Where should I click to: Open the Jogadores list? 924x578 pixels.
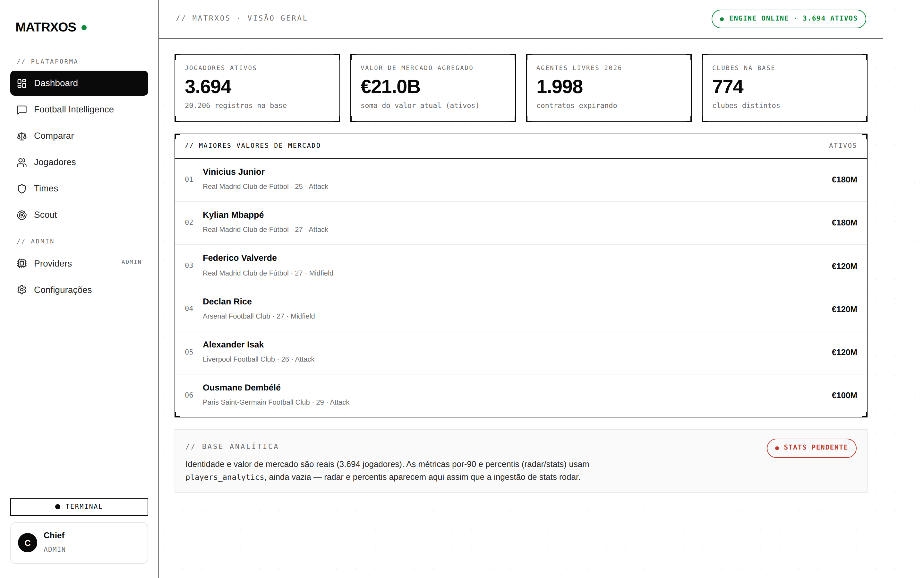(79, 162)
